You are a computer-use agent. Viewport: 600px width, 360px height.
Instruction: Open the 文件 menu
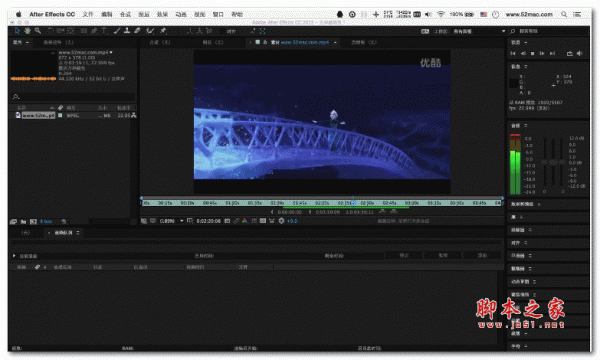coord(88,15)
